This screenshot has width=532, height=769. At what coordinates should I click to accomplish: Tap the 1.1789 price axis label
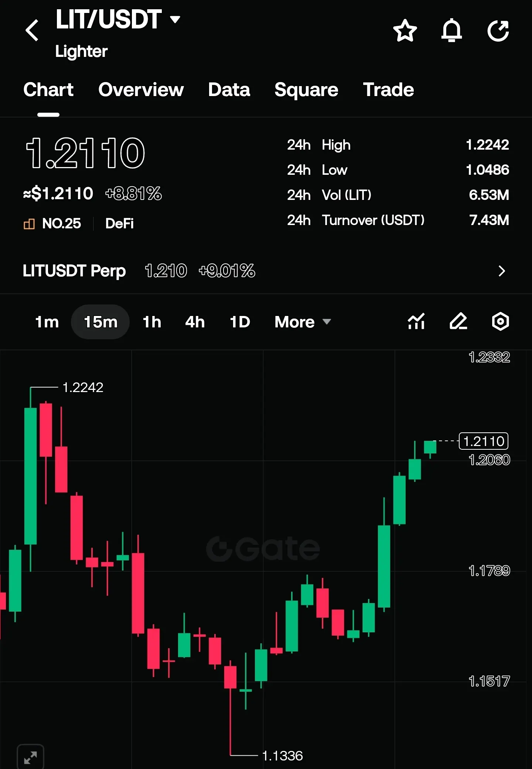pos(489,571)
